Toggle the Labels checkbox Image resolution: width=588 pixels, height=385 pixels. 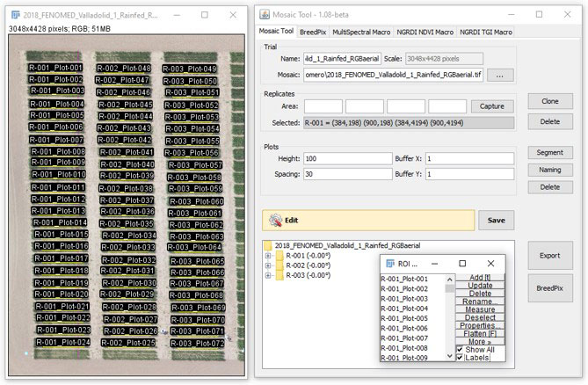pyautogui.click(x=460, y=358)
